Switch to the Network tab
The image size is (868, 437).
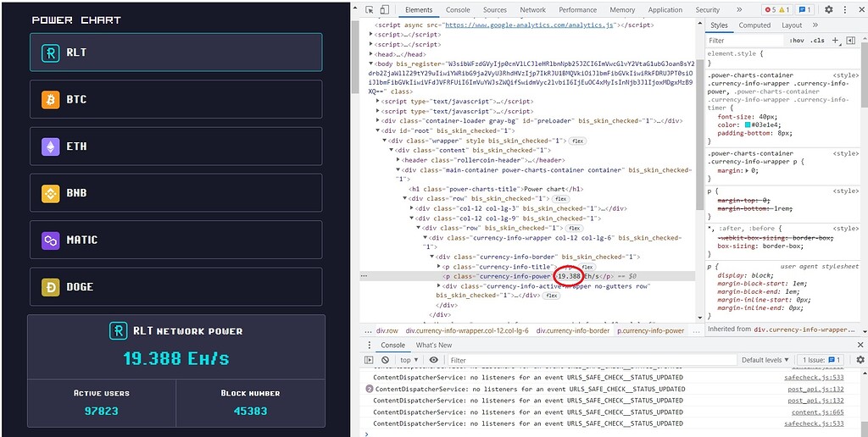532,10
